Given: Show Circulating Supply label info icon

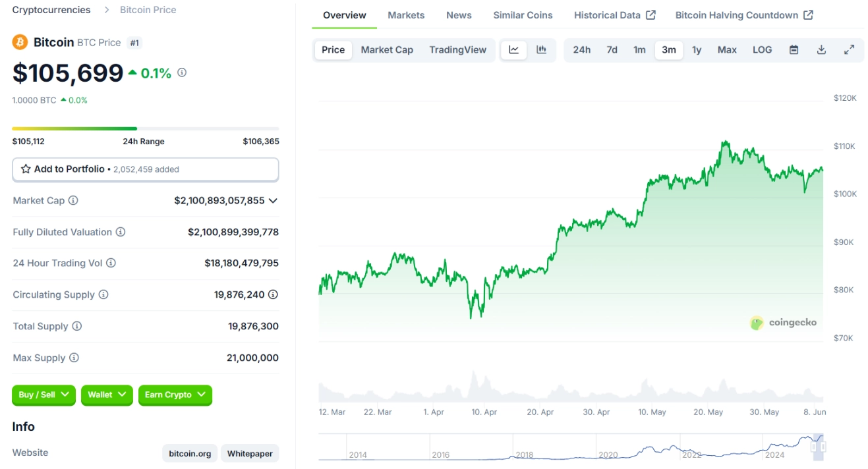Looking at the screenshot, I should pyautogui.click(x=103, y=294).
